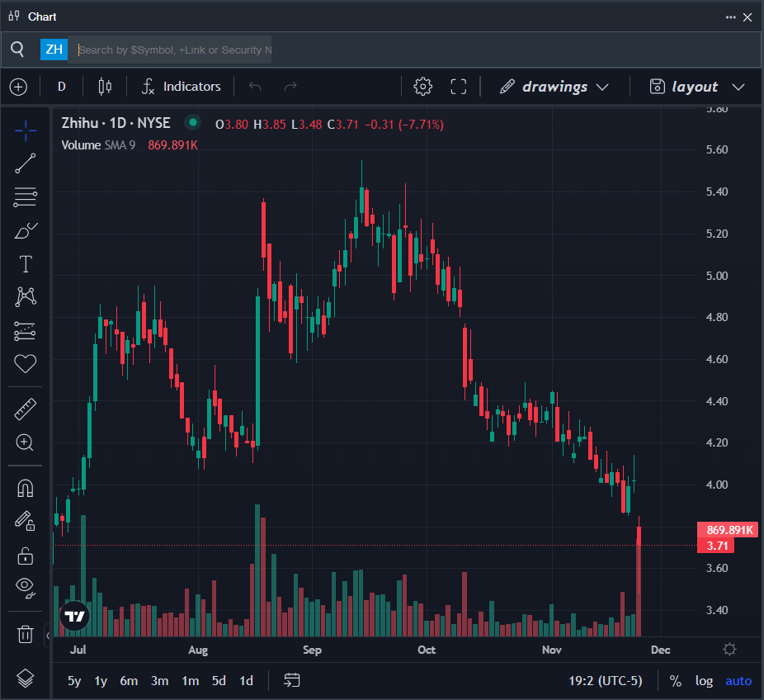The image size is (764, 700).
Task: Open chart settings gear icon
Action: click(423, 87)
